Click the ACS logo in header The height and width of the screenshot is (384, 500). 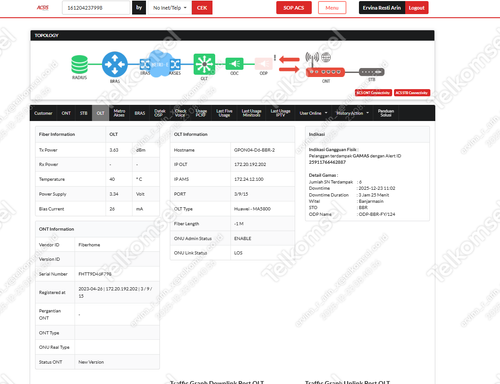[x=43, y=7]
